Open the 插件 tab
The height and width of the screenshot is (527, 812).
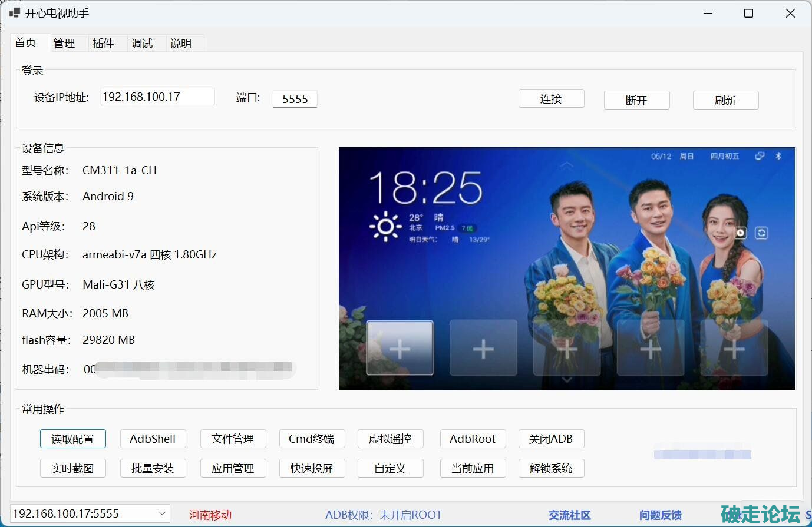click(103, 43)
